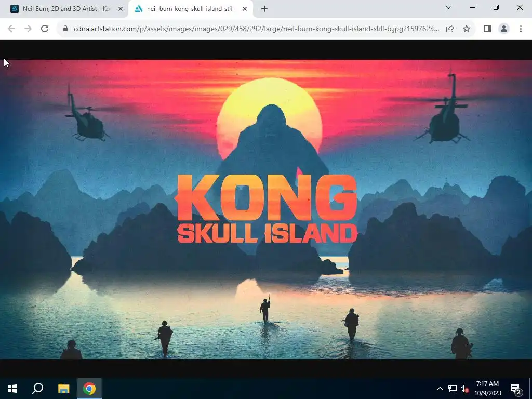Click the Kong Skull Island image
The image size is (532, 399).
266,209
